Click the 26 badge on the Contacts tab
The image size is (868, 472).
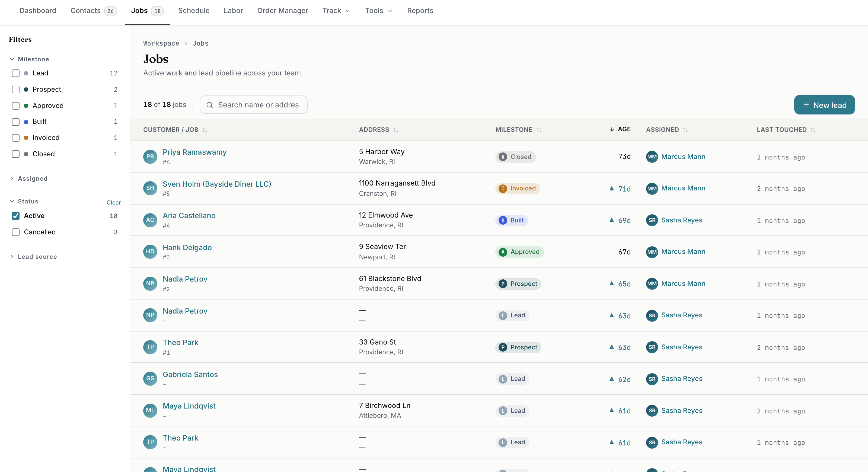coord(110,11)
